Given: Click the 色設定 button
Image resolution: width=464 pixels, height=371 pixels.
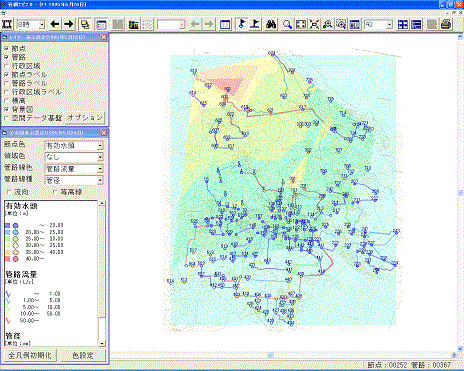Looking at the screenshot, I should click(83, 355).
